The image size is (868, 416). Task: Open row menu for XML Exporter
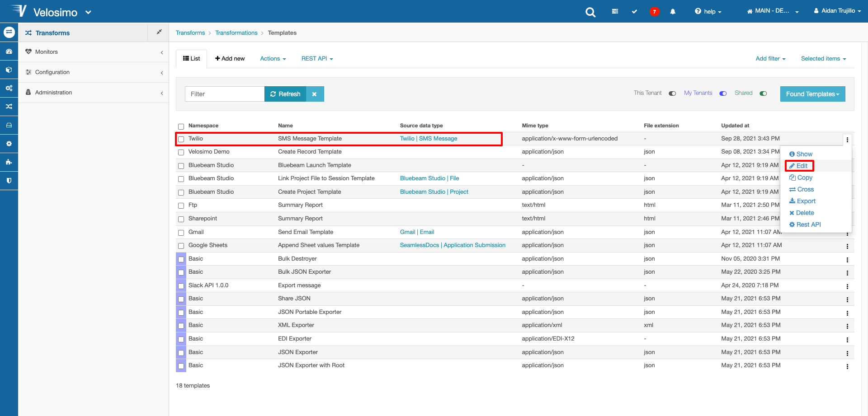847,326
